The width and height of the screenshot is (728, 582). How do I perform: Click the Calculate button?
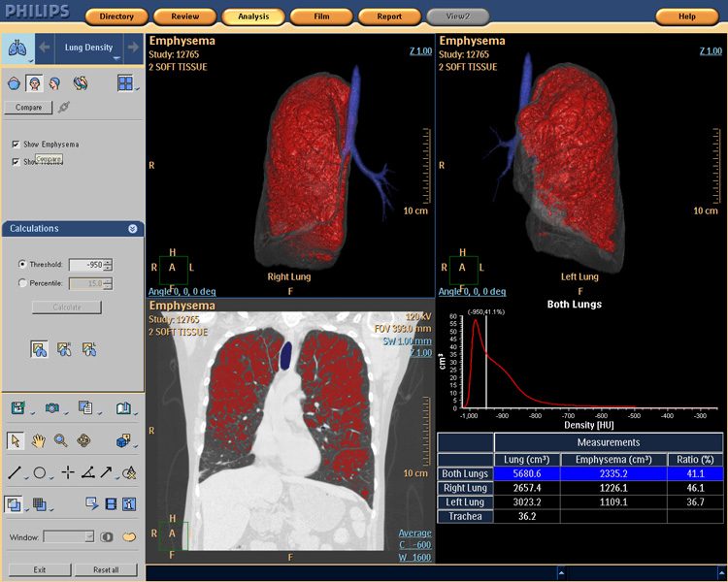(x=67, y=307)
